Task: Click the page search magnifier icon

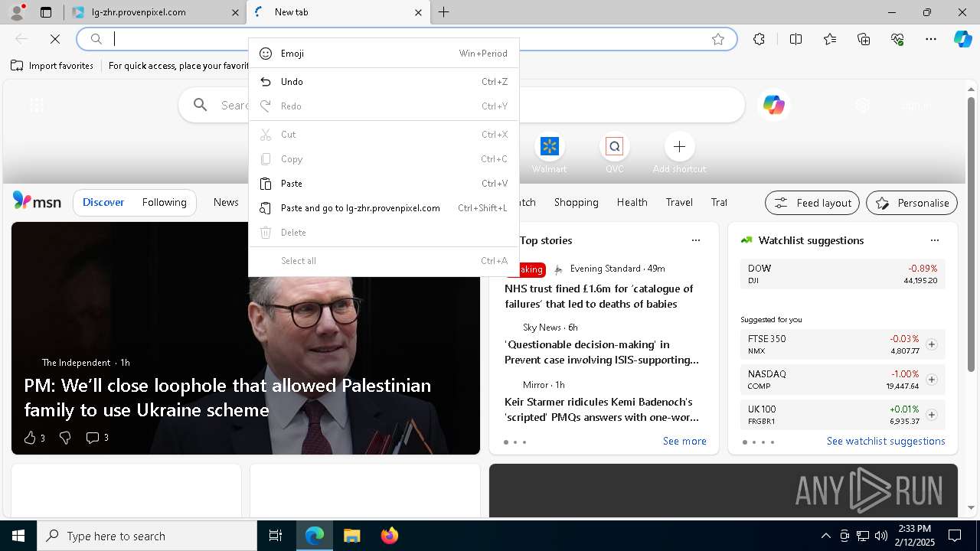Action: click(201, 105)
